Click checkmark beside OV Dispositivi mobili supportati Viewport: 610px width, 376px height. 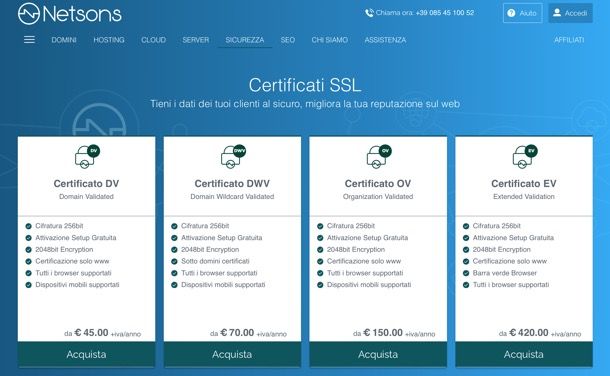tap(320, 285)
